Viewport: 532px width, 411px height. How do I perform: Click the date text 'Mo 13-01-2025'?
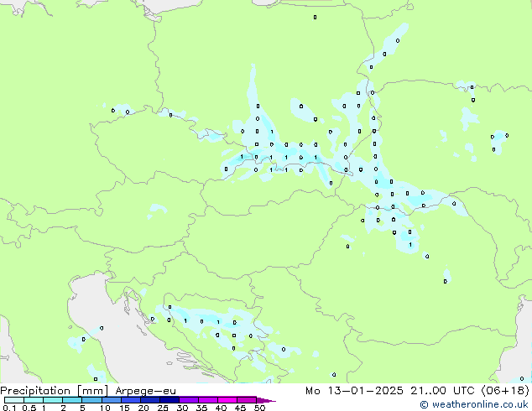pos(354,391)
